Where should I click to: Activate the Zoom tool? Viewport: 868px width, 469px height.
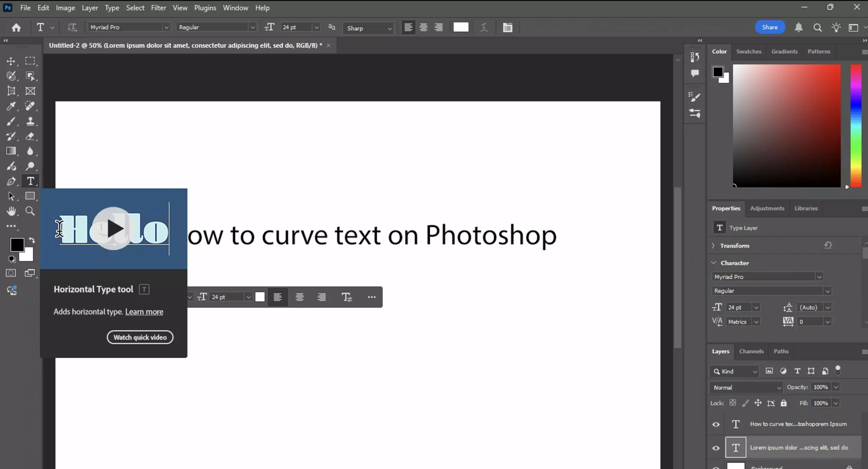coord(30,211)
